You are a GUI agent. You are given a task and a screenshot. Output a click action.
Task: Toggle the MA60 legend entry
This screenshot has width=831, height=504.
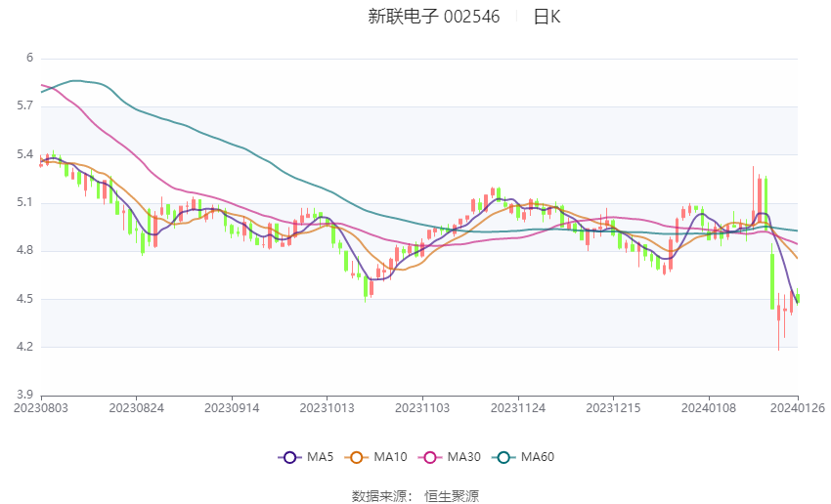point(523,457)
